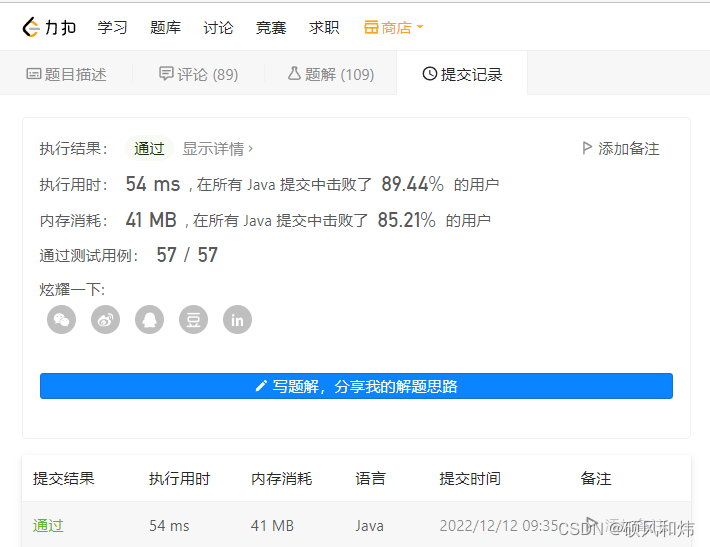Open the 求职 menu
710x547 pixels.
[x=324, y=28]
